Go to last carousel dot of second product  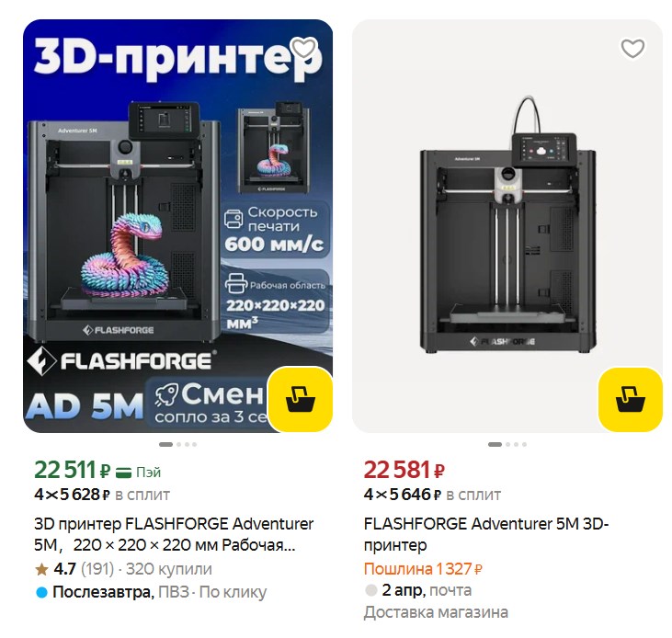(524, 444)
